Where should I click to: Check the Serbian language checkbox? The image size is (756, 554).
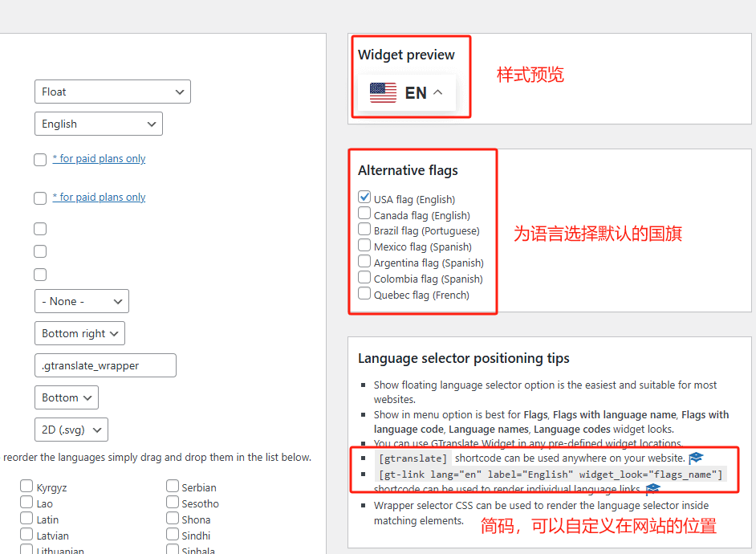tap(173, 487)
